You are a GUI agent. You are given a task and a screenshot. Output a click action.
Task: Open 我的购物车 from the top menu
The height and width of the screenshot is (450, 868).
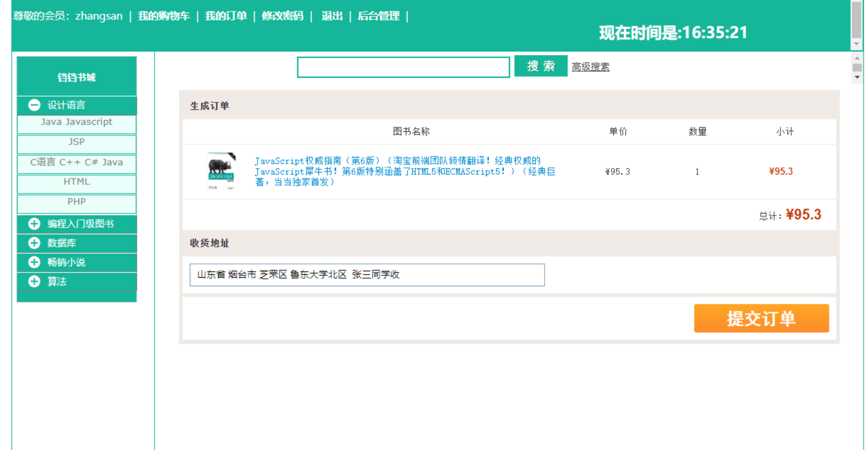click(x=164, y=16)
